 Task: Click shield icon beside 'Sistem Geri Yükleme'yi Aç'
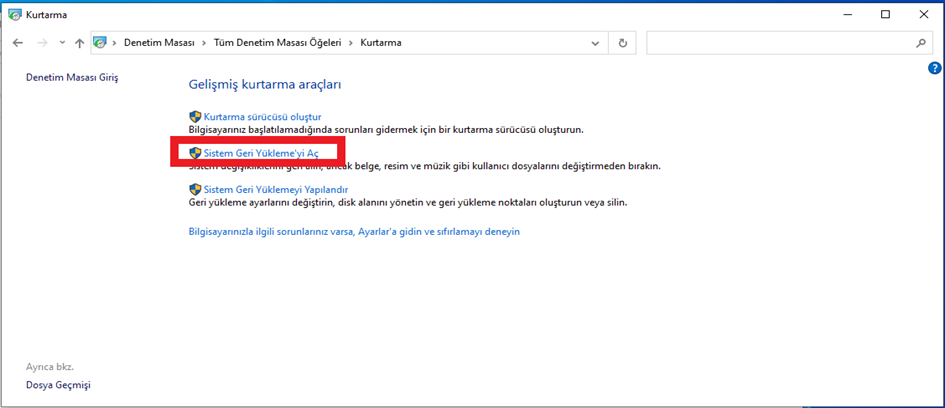point(195,153)
